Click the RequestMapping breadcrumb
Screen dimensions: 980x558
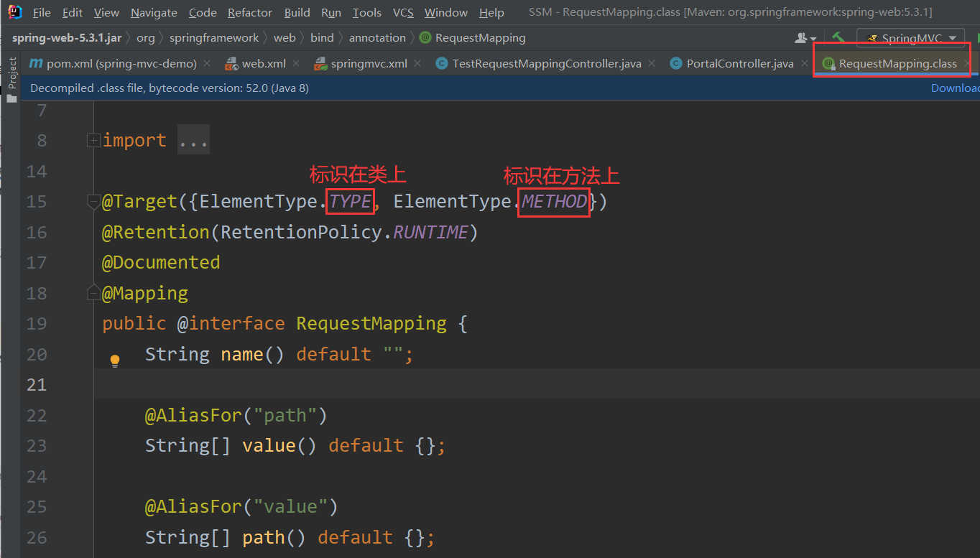point(472,38)
